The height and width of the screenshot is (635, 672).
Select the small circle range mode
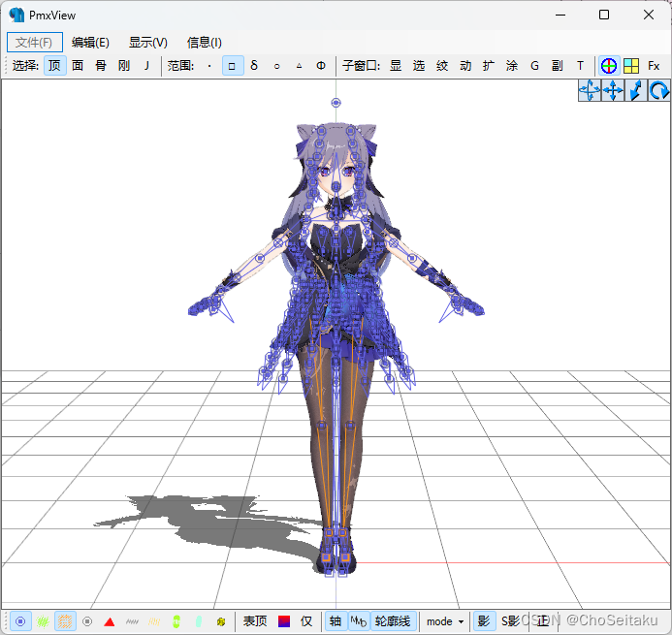click(x=277, y=66)
